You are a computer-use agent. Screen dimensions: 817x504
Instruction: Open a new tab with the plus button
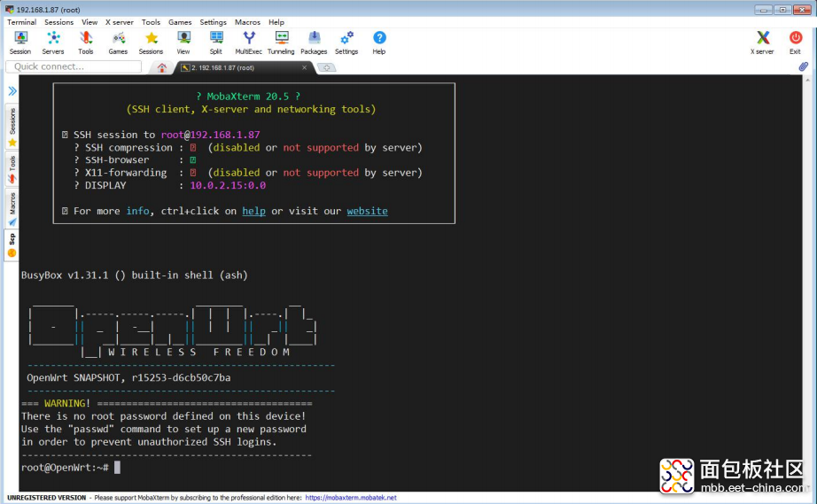(327, 67)
